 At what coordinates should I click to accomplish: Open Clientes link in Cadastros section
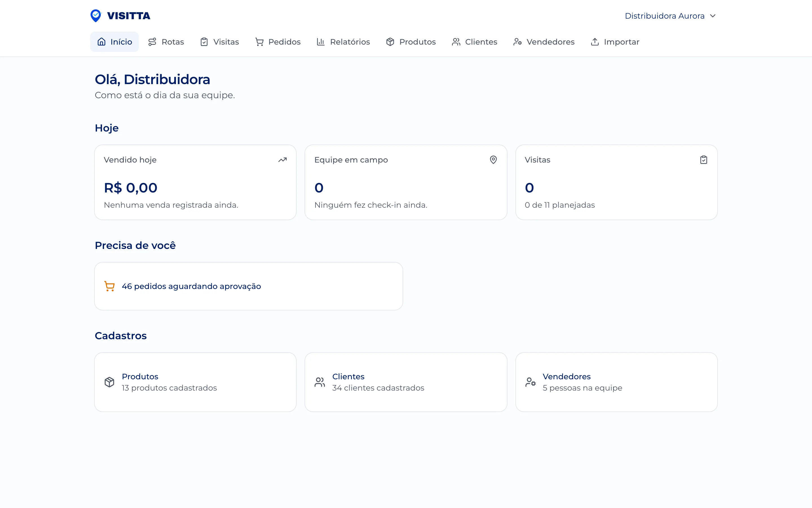pos(406,382)
